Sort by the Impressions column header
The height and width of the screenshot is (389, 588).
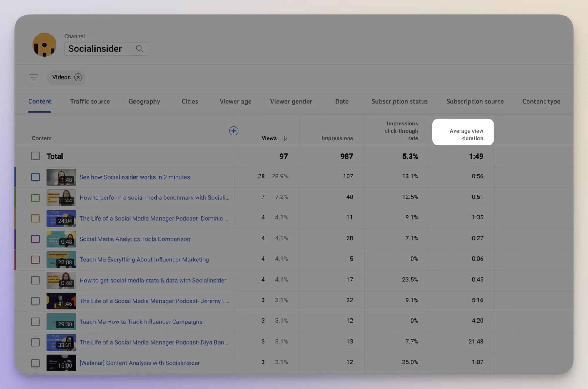pos(337,138)
